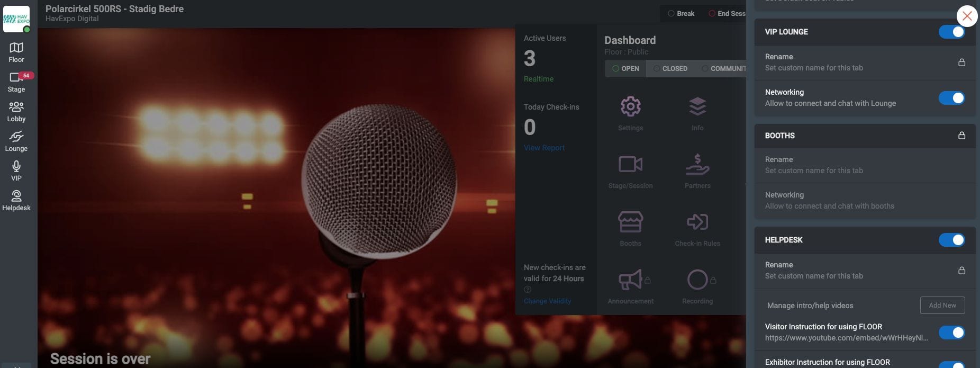Click lock icon on VIP Lounge Rename
This screenshot has height=368, width=980.
point(961,62)
